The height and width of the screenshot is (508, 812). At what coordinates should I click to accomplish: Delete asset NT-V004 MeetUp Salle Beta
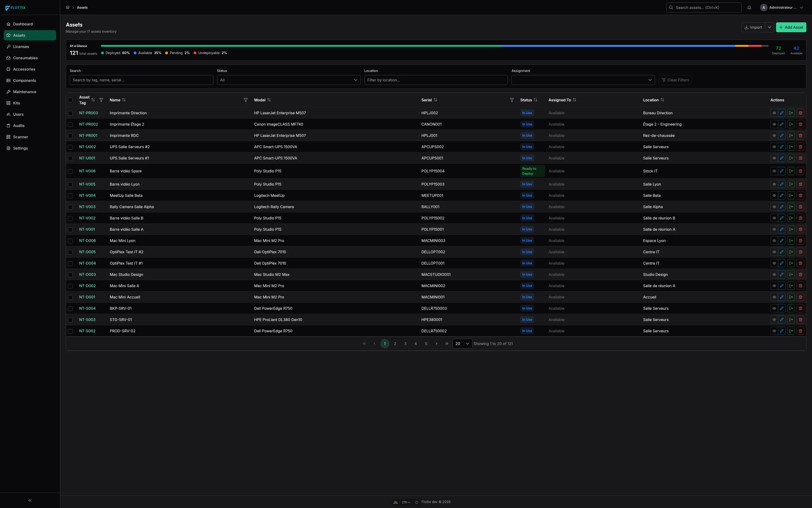coord(800,195)
